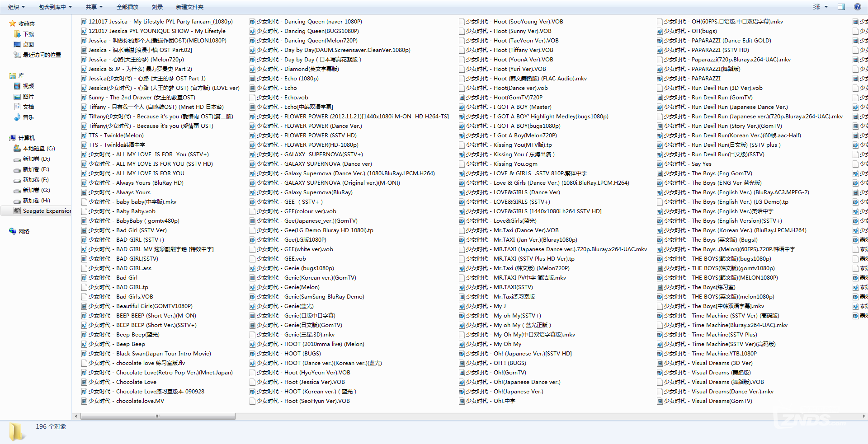Click the scroll left arrow
Image resolution: width=868 pixels, height=444 pixels.
point(76,416)
